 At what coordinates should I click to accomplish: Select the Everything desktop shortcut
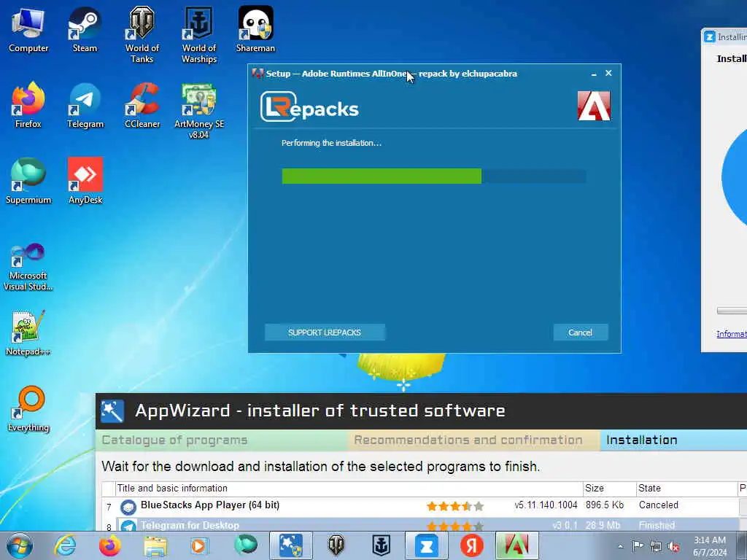click(x=28, y=409)
